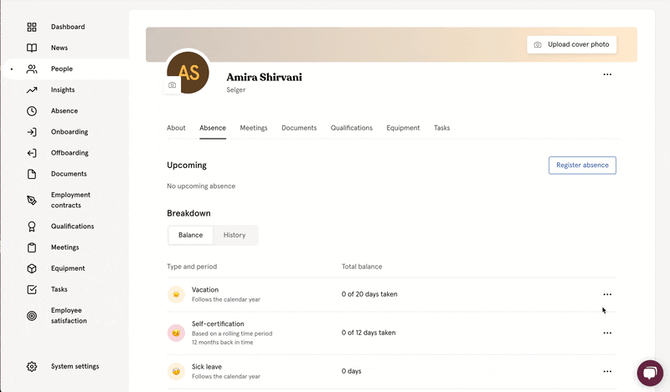Open the Dashboard grid icon
This screenshot has height=392, width=670.
click(x=32, y=27)
